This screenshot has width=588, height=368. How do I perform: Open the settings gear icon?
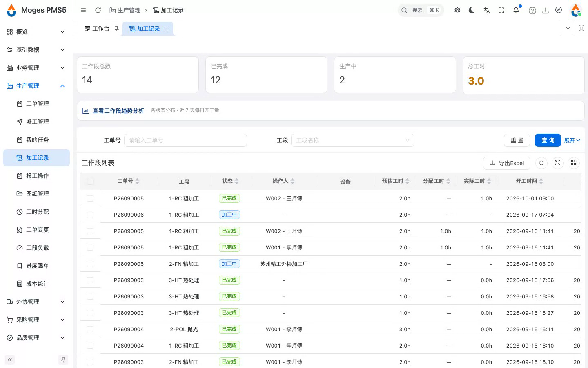pos(457,10)
